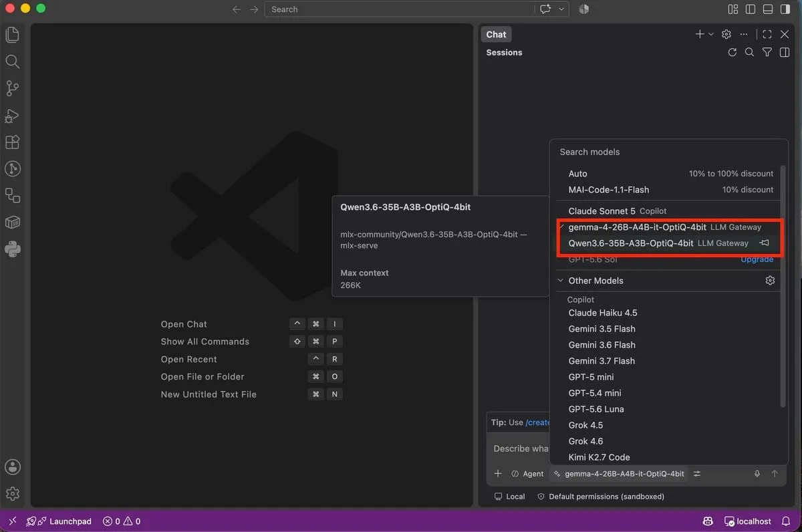Open the Containers view icon
This screenshot has height=532, width=802.
pos(12,222)
